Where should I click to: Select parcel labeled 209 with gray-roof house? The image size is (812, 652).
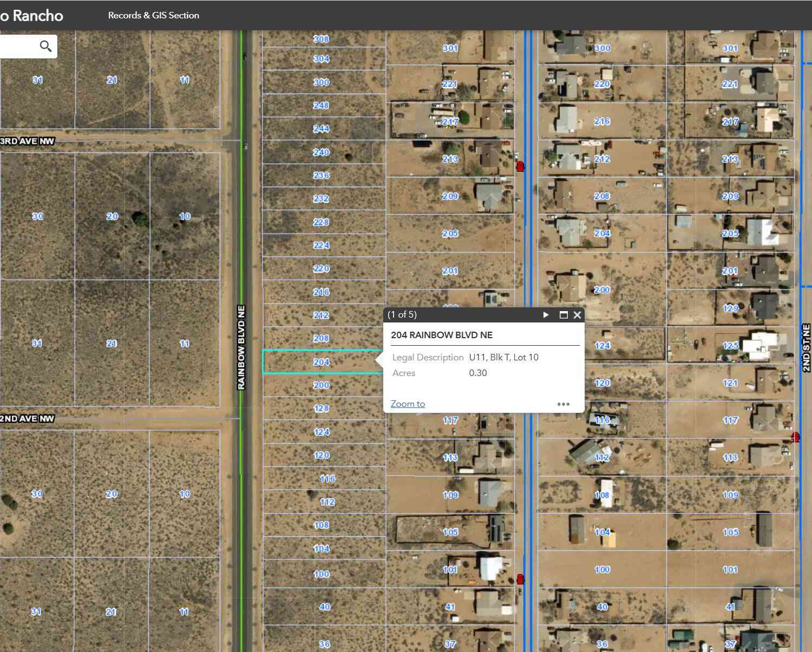click(x=450, y=196)
